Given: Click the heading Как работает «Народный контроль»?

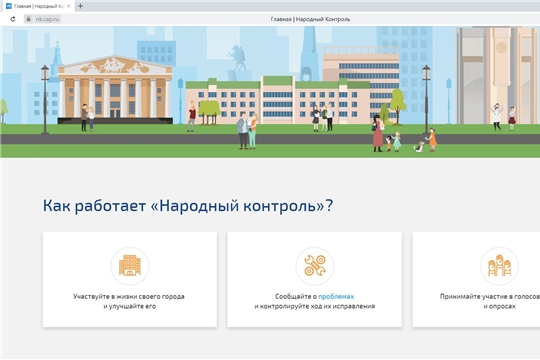Looking at the screenshot, I should (x=188, y=206).
